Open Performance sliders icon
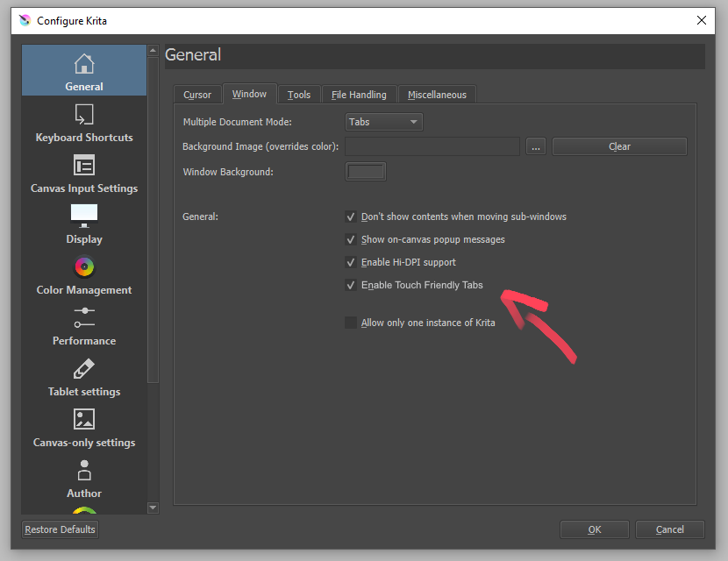728x561 pixels. (x=84, y=317)
